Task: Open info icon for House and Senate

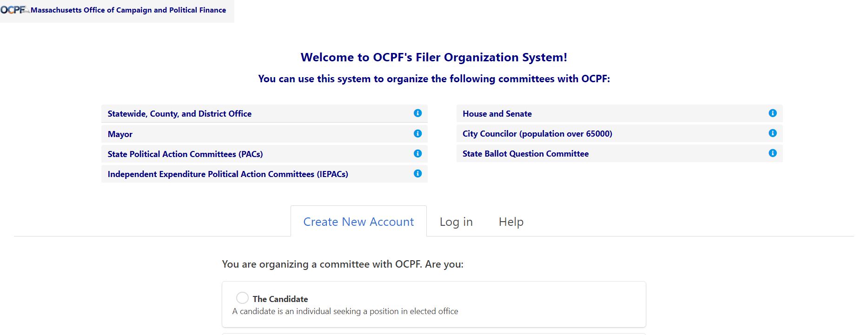Action: pyautogui.click(x=773, y=113)
